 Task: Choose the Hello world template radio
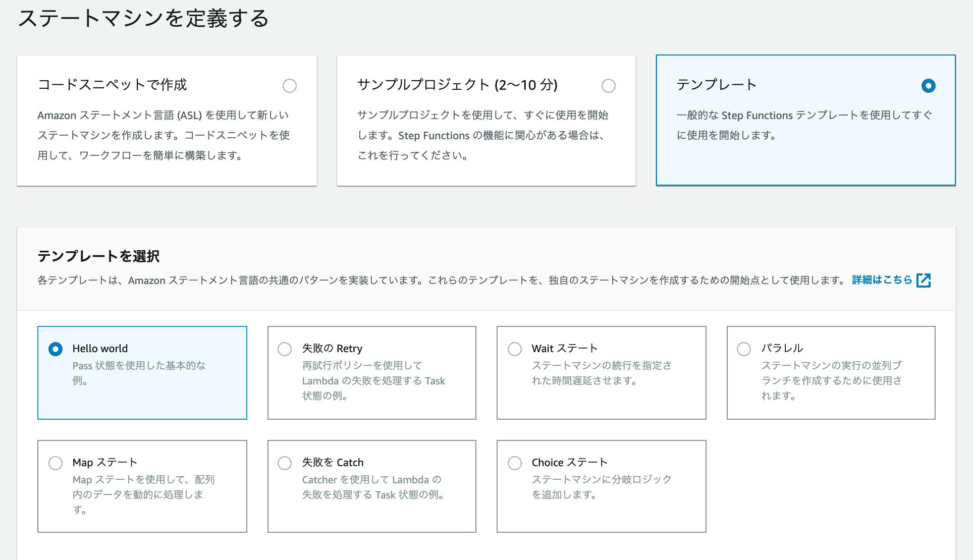tap(56, 349)
